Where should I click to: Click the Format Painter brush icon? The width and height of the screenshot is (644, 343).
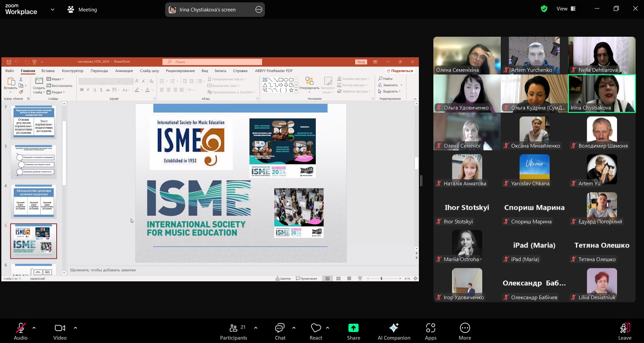(21, 92)
